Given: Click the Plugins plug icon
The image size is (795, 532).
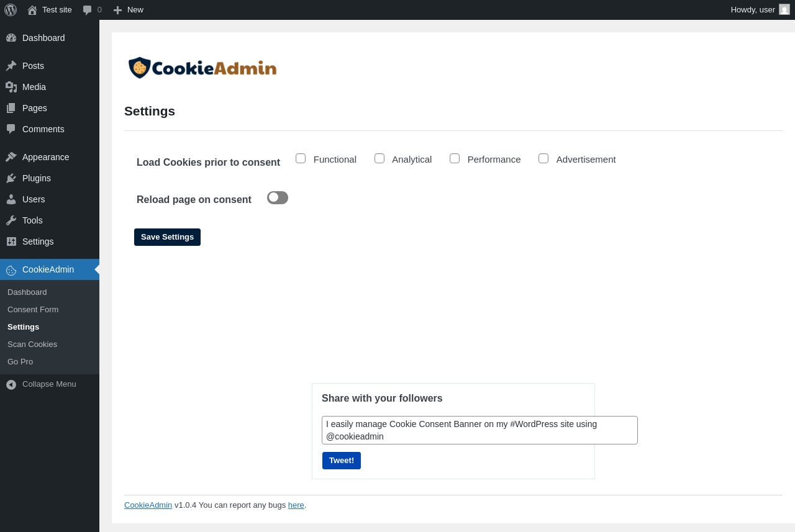Looking at the screenshot, I should 11,178.
